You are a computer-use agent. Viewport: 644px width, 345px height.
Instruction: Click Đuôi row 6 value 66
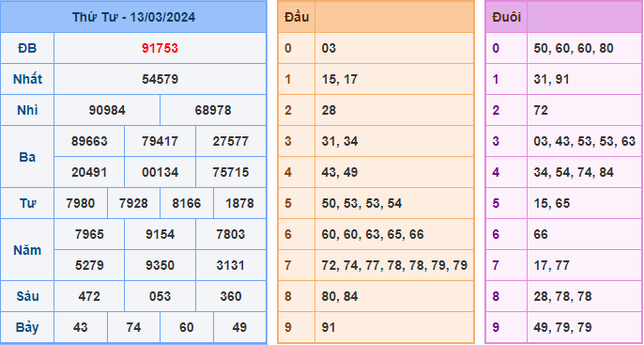541,234
